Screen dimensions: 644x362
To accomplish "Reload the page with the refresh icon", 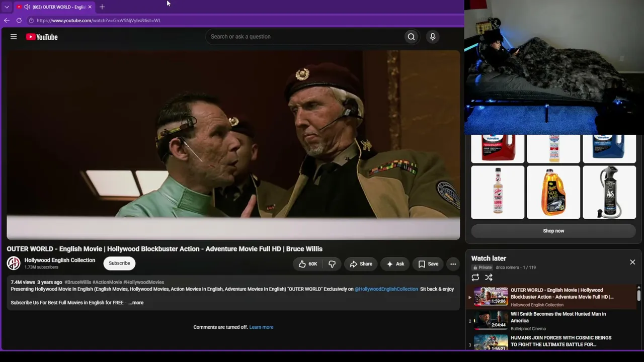I will [19, 21].
